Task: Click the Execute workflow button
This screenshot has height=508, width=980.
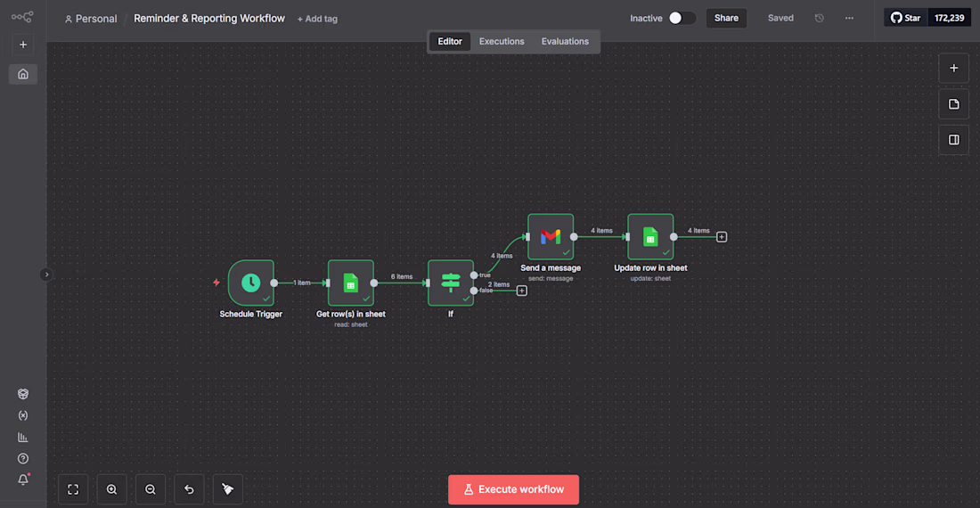Action: [x=514, y=490]
